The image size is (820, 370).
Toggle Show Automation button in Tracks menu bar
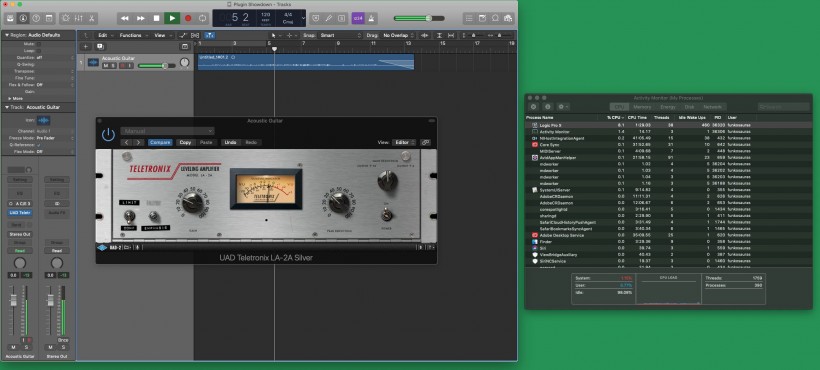click(x=183, y=36)
